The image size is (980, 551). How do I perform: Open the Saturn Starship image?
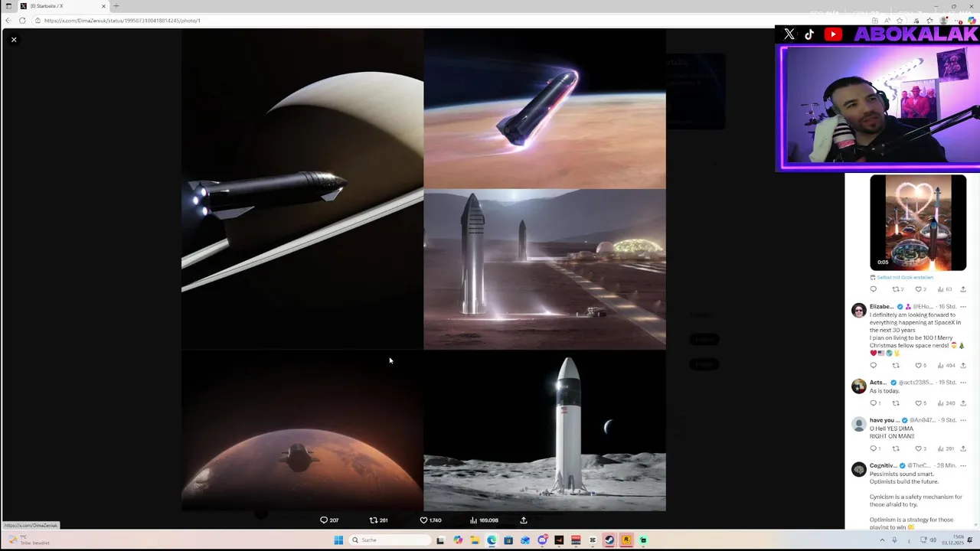[x=302, y=190]
